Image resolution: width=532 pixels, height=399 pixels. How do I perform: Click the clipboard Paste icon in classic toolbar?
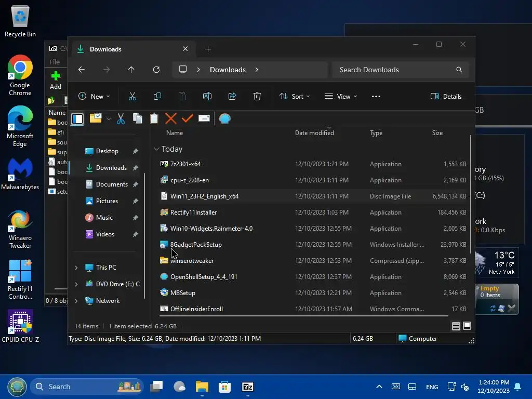pos(154,118)
